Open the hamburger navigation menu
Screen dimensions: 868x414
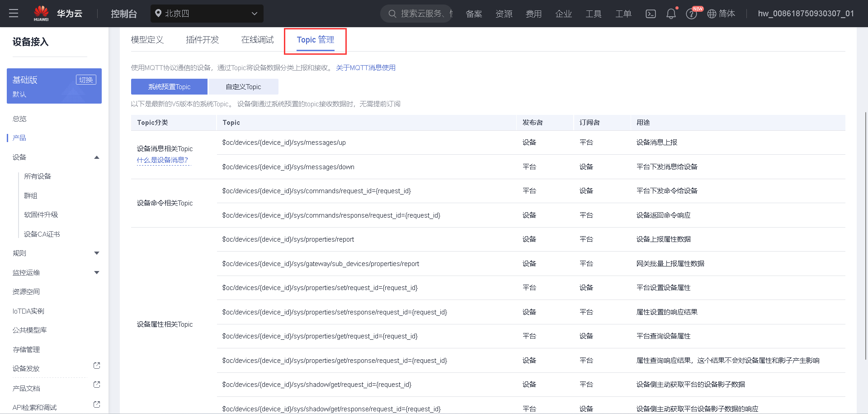[14, 14]
